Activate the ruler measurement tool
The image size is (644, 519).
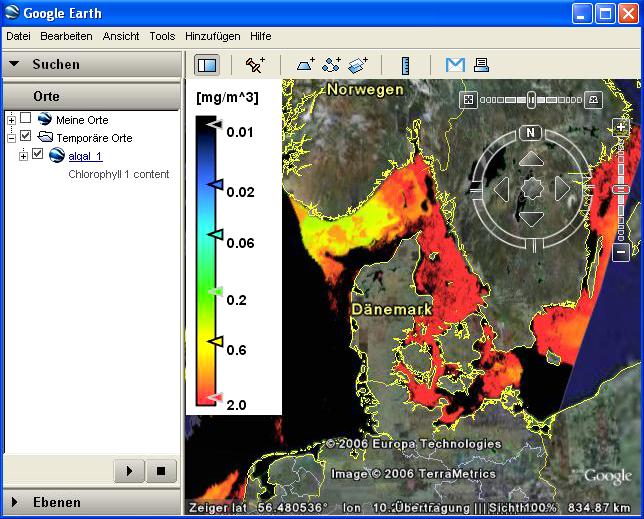pyautogui.click(x=405, y=65)
